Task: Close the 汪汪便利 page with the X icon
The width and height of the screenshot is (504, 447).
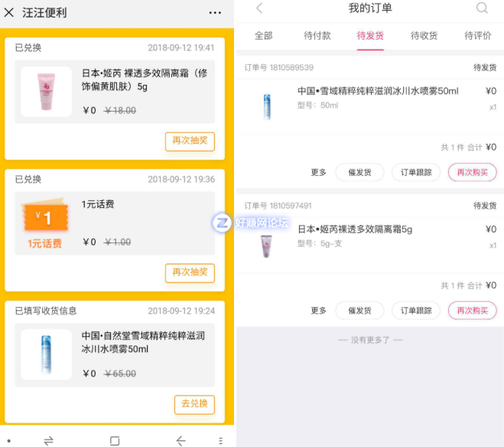Action: point(9,12)
